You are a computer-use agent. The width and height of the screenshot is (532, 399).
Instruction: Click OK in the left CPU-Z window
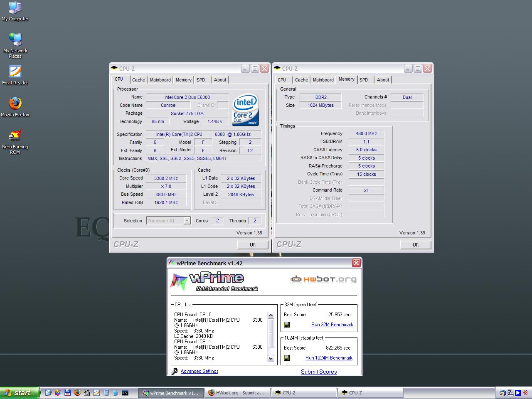(x=253, y=245)
